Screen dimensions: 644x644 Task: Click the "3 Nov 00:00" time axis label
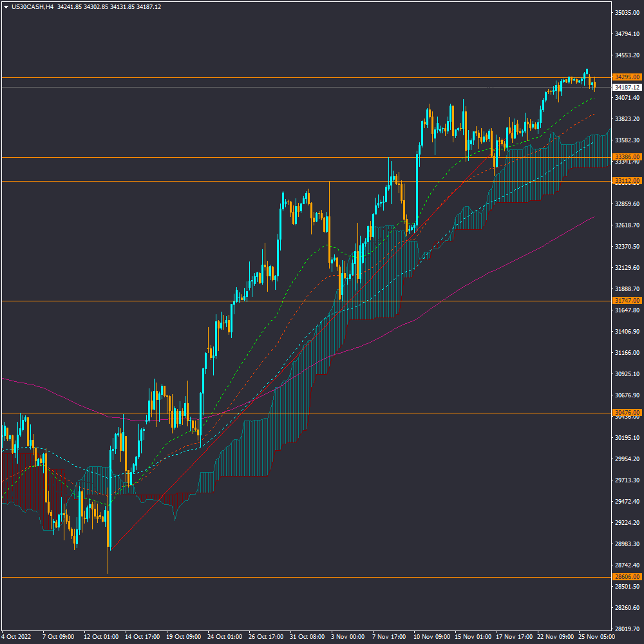[348, 636]
